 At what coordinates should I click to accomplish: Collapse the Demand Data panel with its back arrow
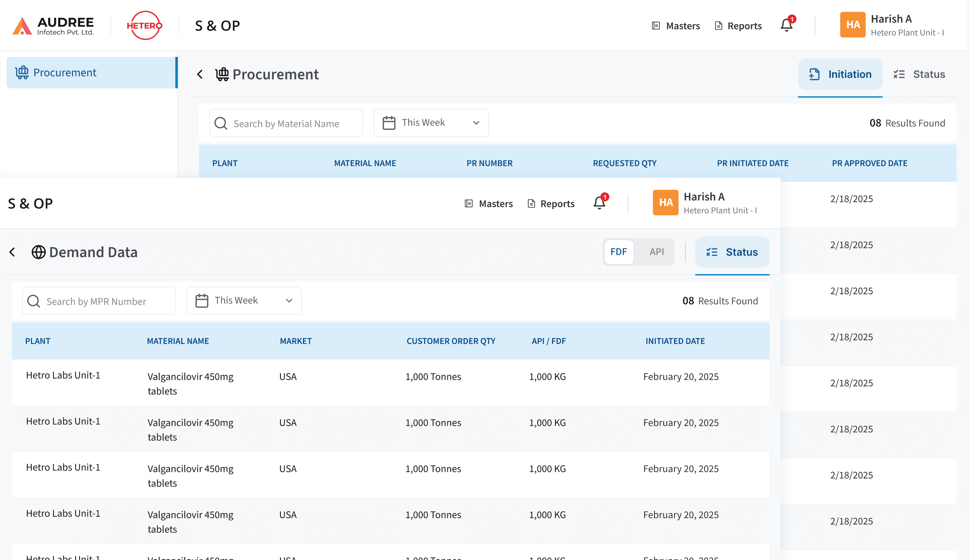(x=12, y=252)
